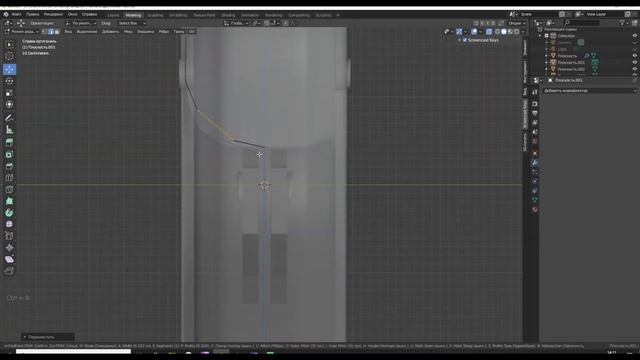
Task: Open transform orientation Глоба dropdown
Action: tap(236, 23)
